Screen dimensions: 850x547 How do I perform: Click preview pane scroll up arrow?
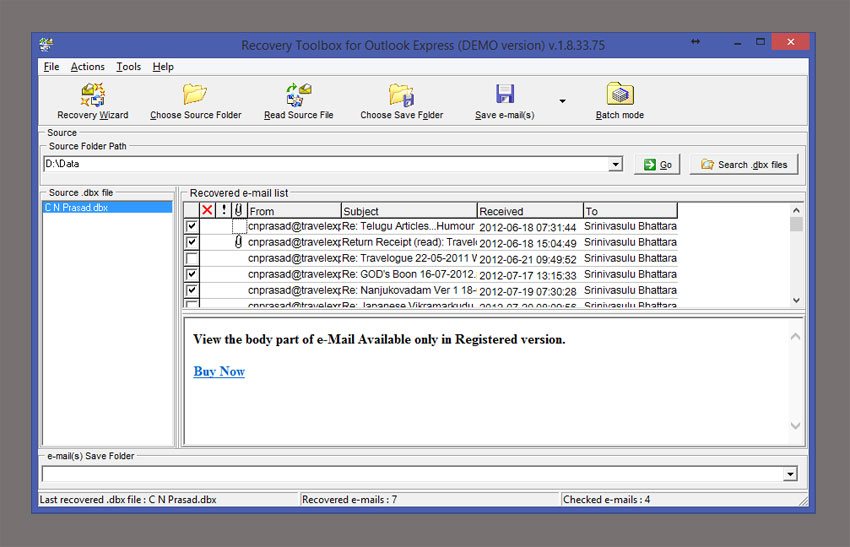pyautogui.click(x=795, y=337)
